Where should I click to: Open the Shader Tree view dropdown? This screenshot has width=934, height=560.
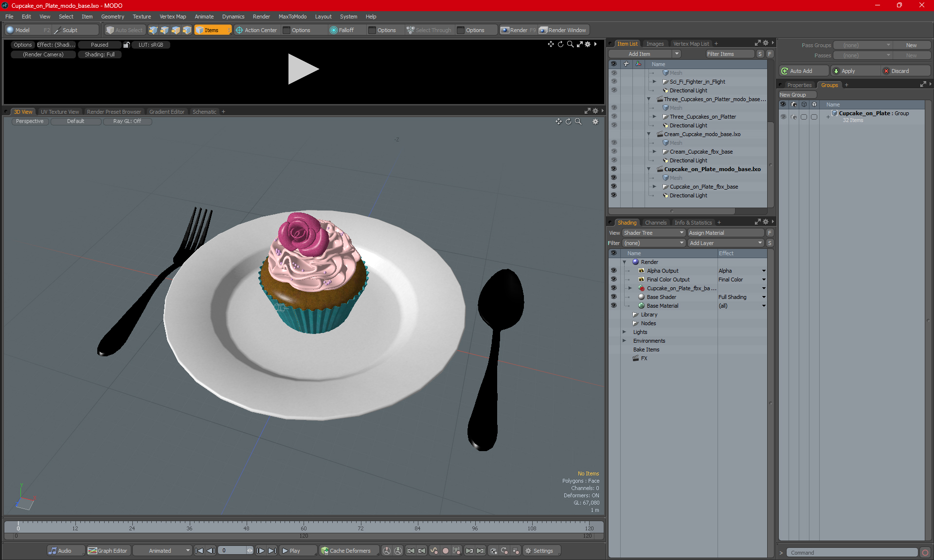[x=654, y=233]
